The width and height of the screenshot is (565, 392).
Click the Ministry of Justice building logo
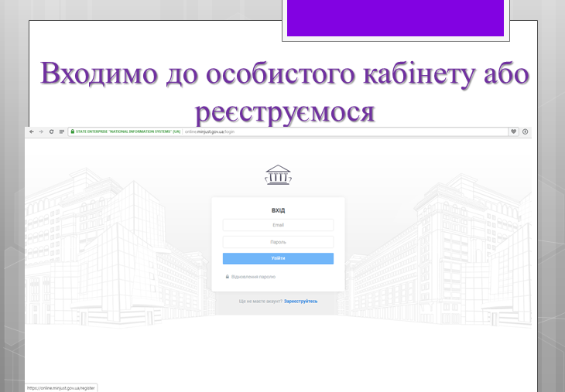click(x=278, y=175)
